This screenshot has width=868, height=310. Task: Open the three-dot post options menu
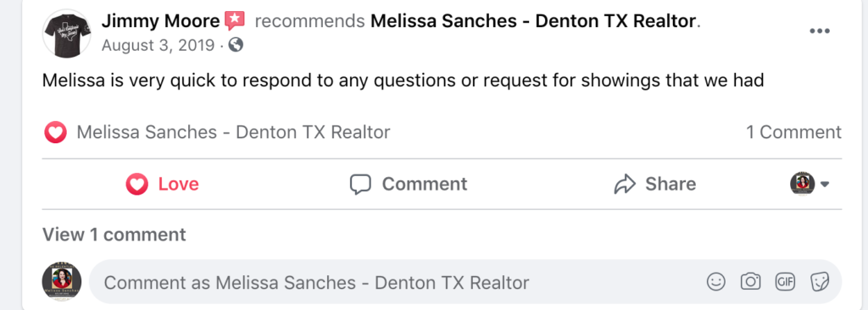[x=820, y=31]
